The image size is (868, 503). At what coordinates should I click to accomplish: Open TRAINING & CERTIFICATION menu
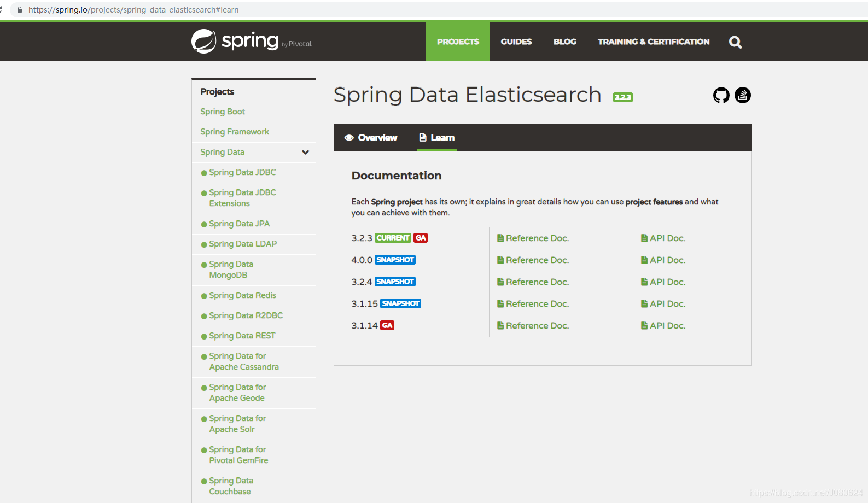click(x=654, y=42)
